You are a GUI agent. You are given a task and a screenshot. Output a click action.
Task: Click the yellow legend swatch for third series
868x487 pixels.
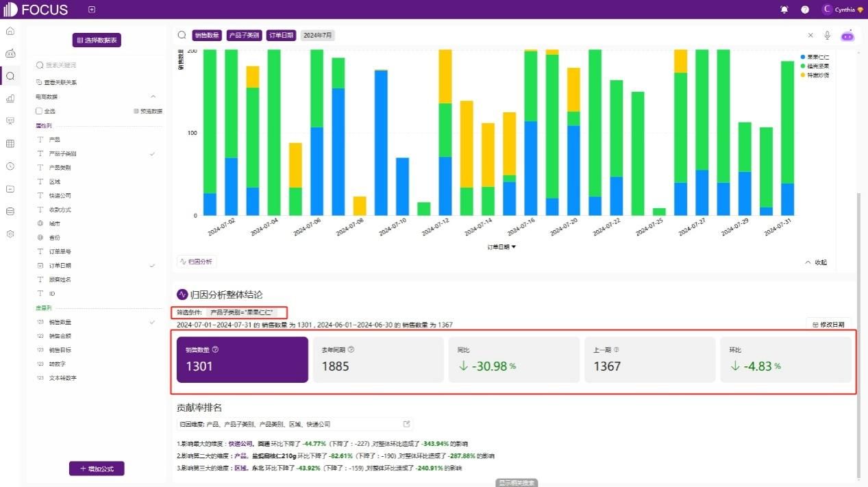pyautogui.click(x=803, y=75)
